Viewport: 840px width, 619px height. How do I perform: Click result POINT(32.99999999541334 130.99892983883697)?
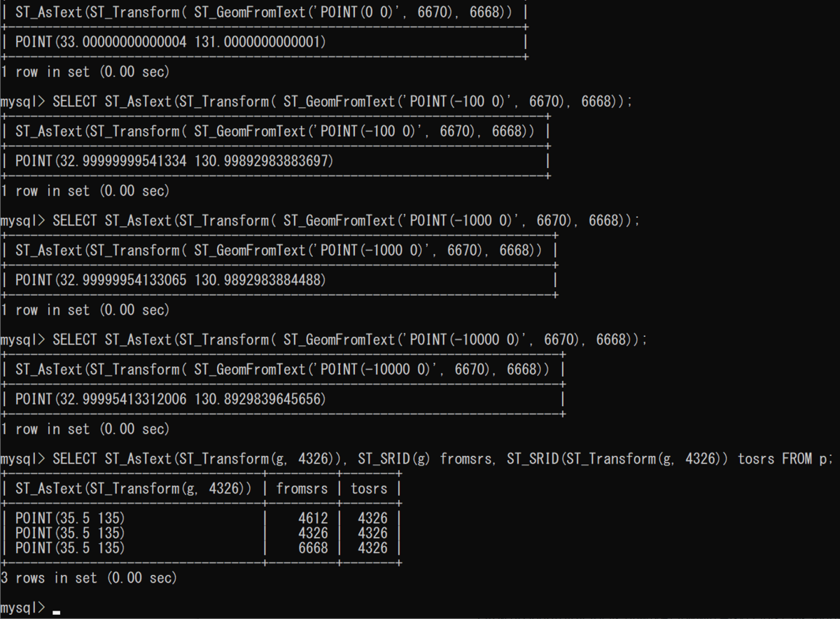coord(174,161)
